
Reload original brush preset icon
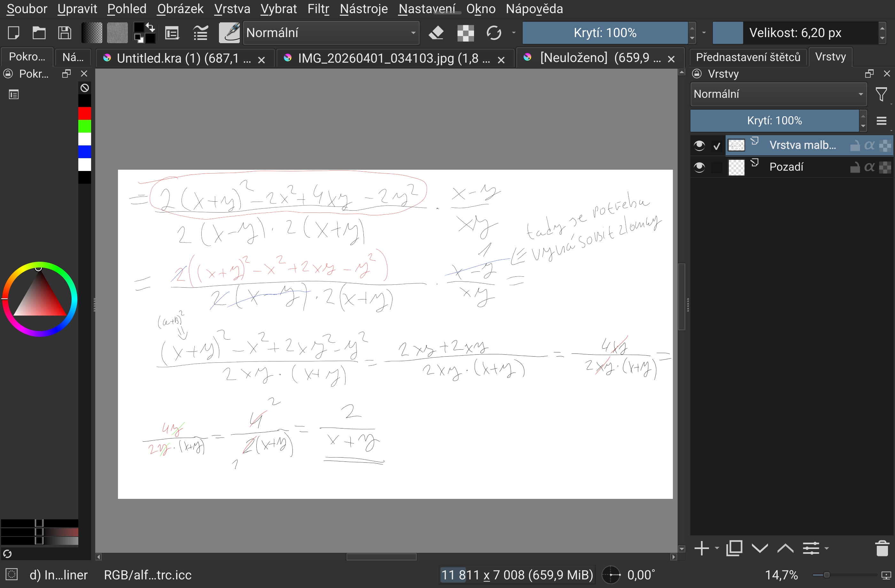[494, 33]
